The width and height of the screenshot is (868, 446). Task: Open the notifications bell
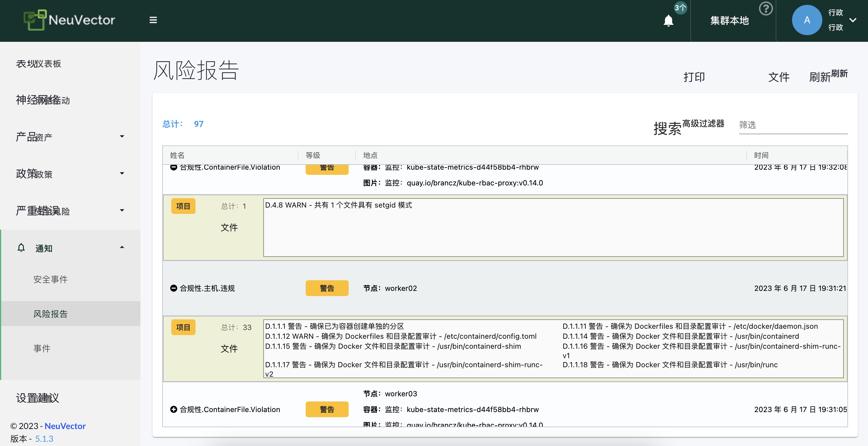[668, 21]
